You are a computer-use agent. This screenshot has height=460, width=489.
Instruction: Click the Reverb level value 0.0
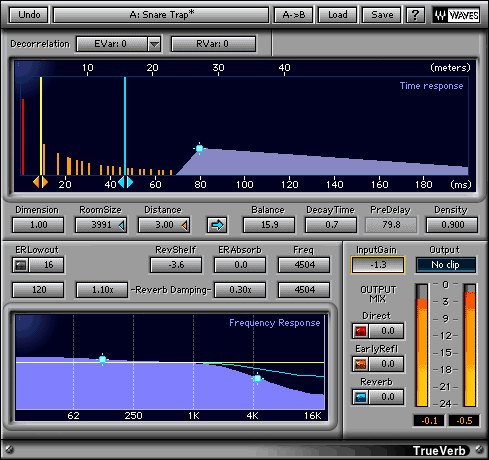click(x=387, y=397)
